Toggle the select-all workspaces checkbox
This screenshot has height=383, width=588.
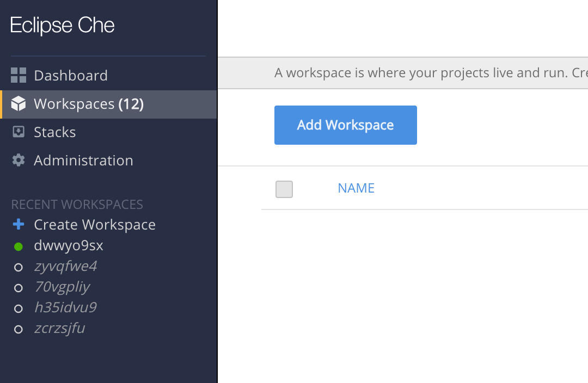[x=284, y=189]
